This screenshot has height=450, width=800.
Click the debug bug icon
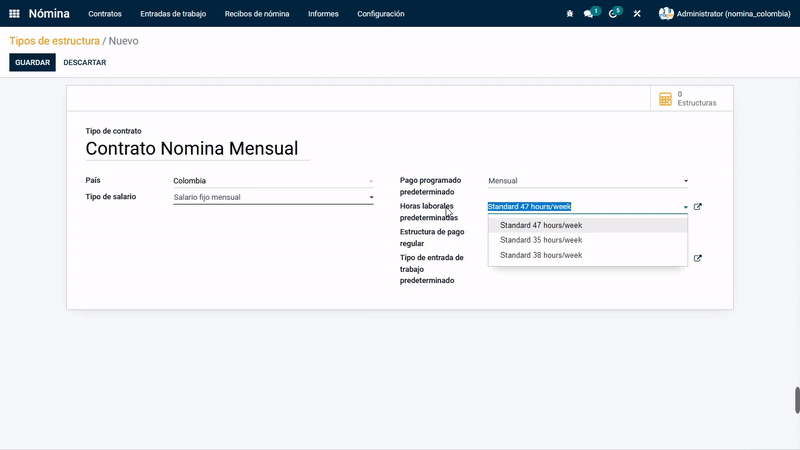[x=570, y=14]
